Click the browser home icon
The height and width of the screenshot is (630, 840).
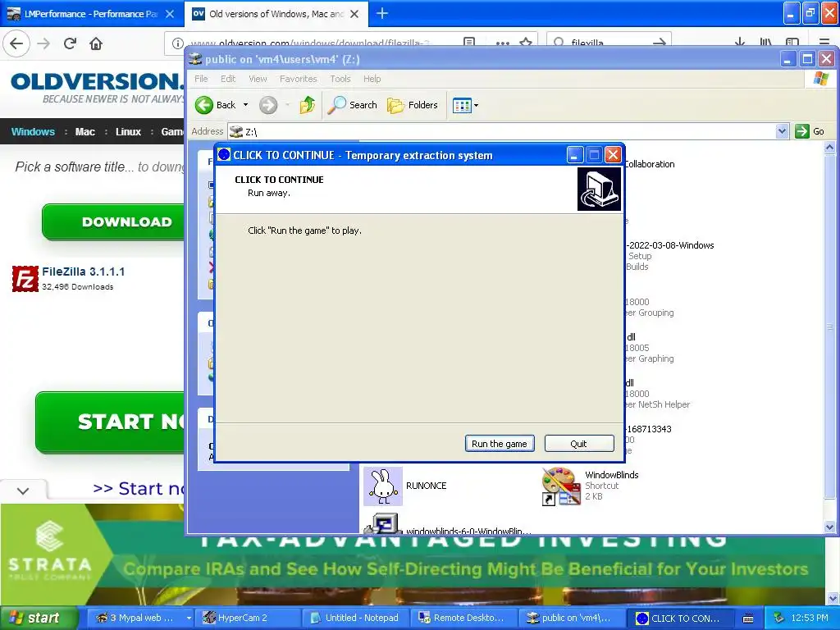point(96,43)
